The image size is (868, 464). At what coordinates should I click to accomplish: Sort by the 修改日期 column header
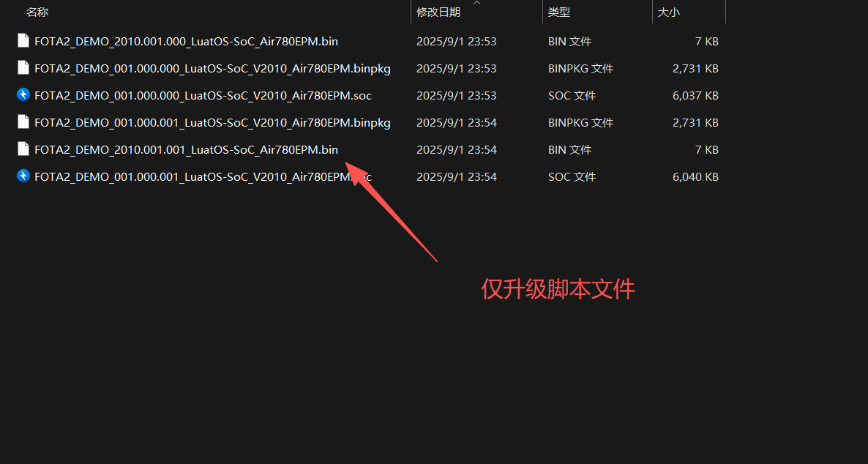click(x=438, y=12)
